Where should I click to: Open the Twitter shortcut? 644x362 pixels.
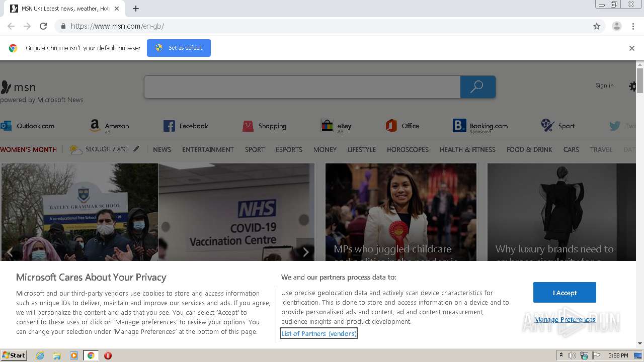pyautogui.click(x=623, y=126)
